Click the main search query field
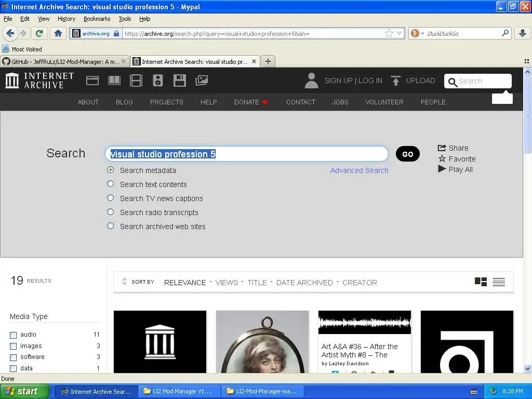 tap(247, 154)
